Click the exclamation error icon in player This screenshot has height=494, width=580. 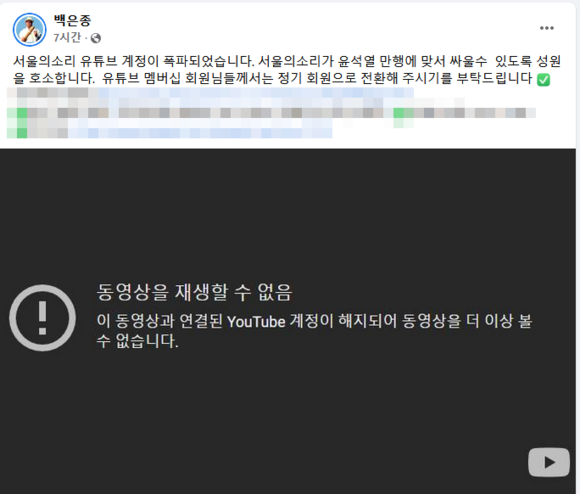[x=43, y=318]
